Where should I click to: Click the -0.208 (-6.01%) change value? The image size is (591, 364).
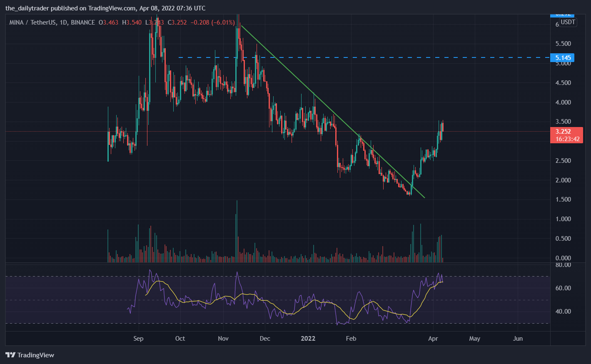point(212,22)
